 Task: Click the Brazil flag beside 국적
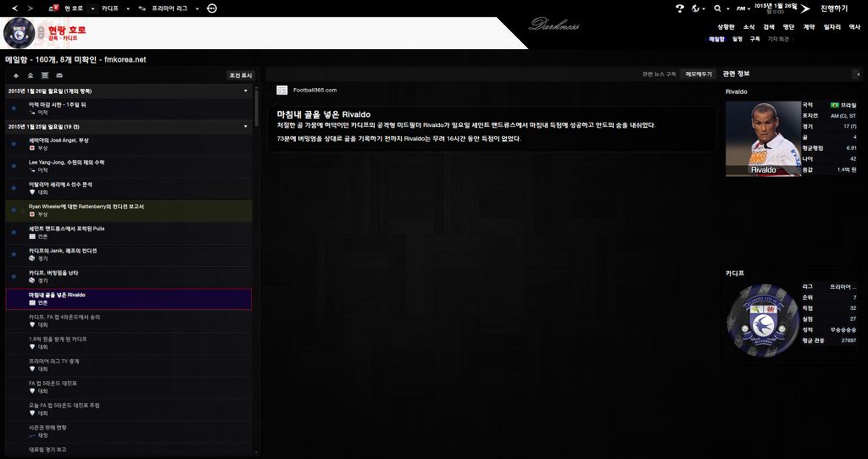tap(834, 105)
